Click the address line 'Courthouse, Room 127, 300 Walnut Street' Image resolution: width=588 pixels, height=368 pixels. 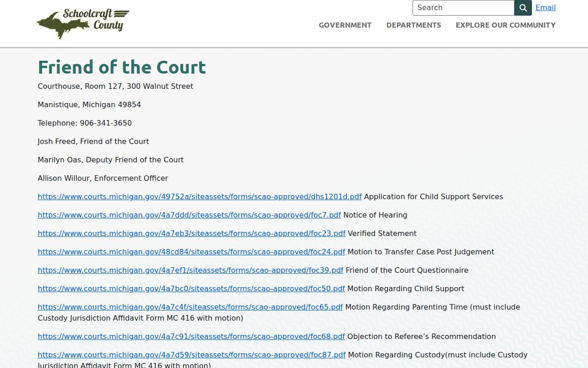[115, 86]
